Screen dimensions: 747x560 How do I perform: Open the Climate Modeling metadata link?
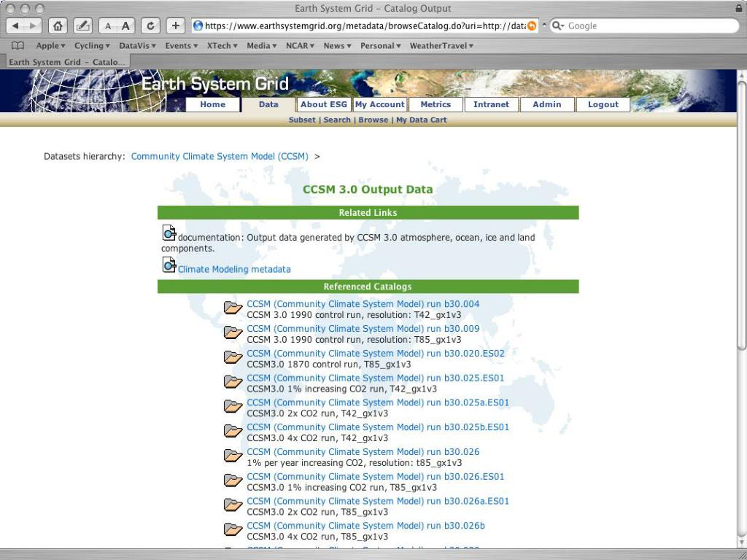234,269
